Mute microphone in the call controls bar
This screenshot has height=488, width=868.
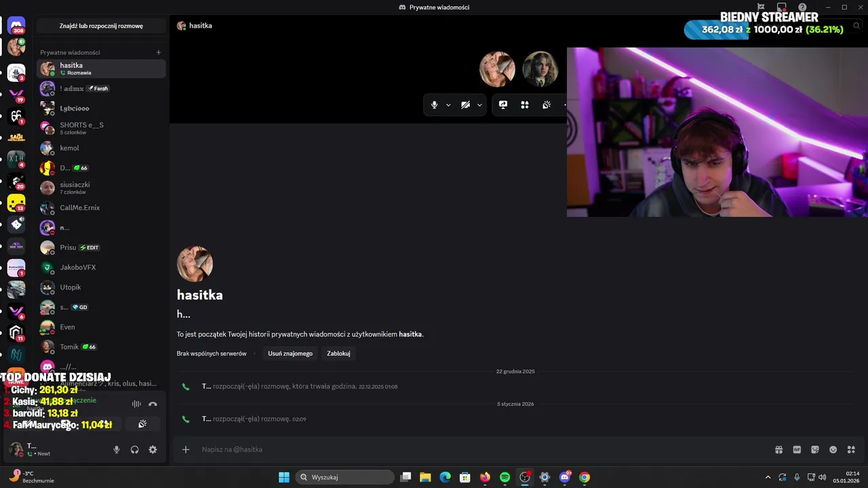tap(435, 105)
